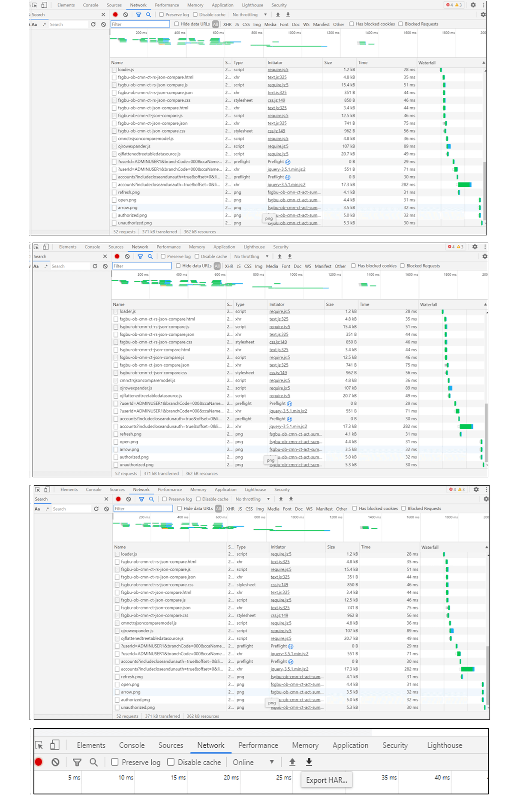Switch to Elements tab in enlarged bottom panel

[91, 745]
